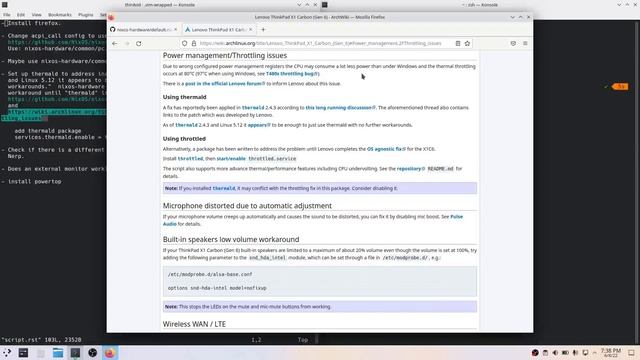Click the first pinned app beside the launcher
The image size is (640, 360).
tap(23, 353)
